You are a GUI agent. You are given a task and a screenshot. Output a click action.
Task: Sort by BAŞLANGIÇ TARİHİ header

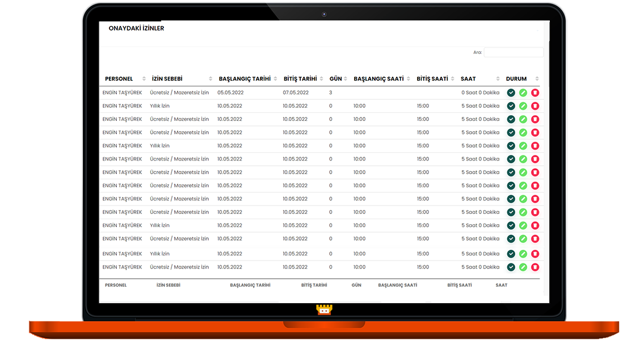[247, 79]
